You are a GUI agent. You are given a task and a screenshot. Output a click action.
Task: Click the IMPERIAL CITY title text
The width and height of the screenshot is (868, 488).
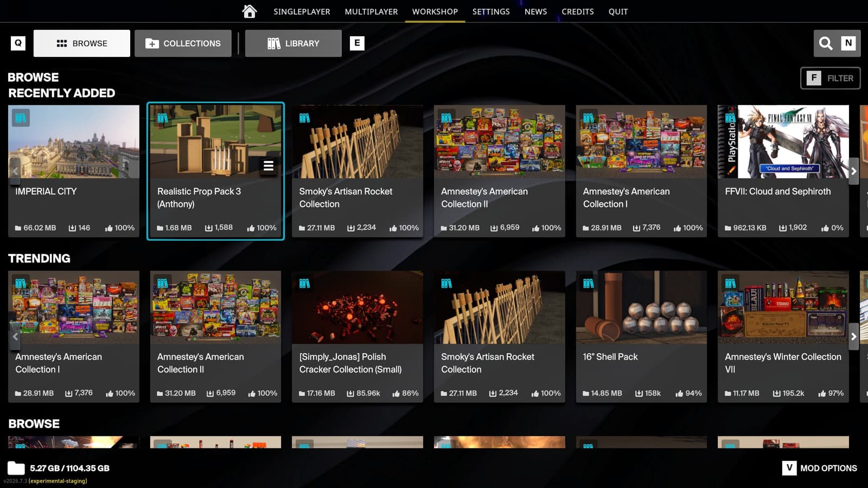(46, 191)
